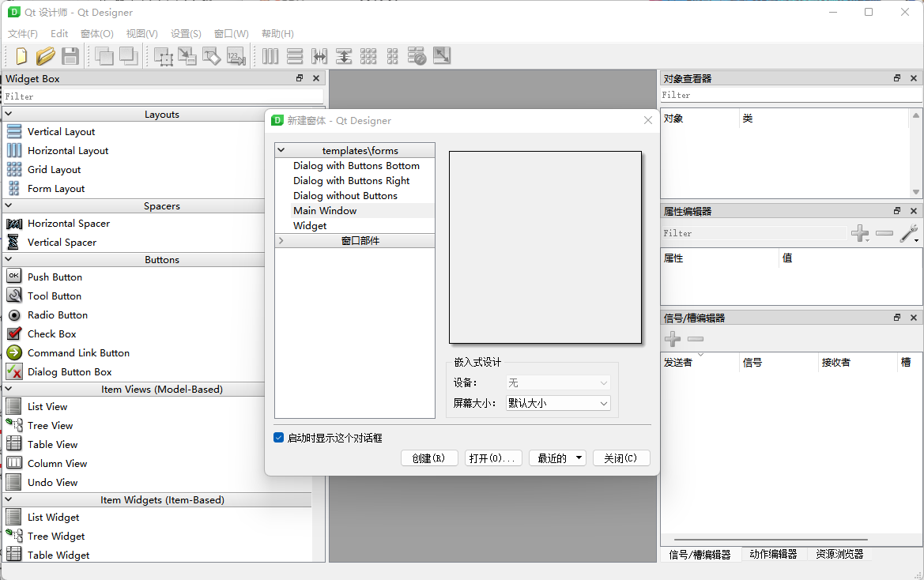Click the plus icon in Property Editor
Image resolution: width=924 pixels, height=580 pixels.
point(860,233)
